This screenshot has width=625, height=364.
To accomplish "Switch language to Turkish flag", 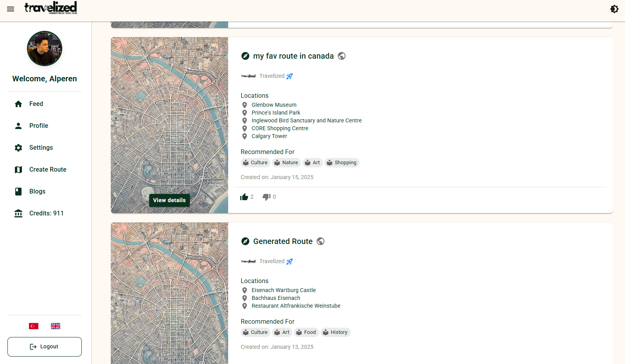I will [x=34, y=326].
